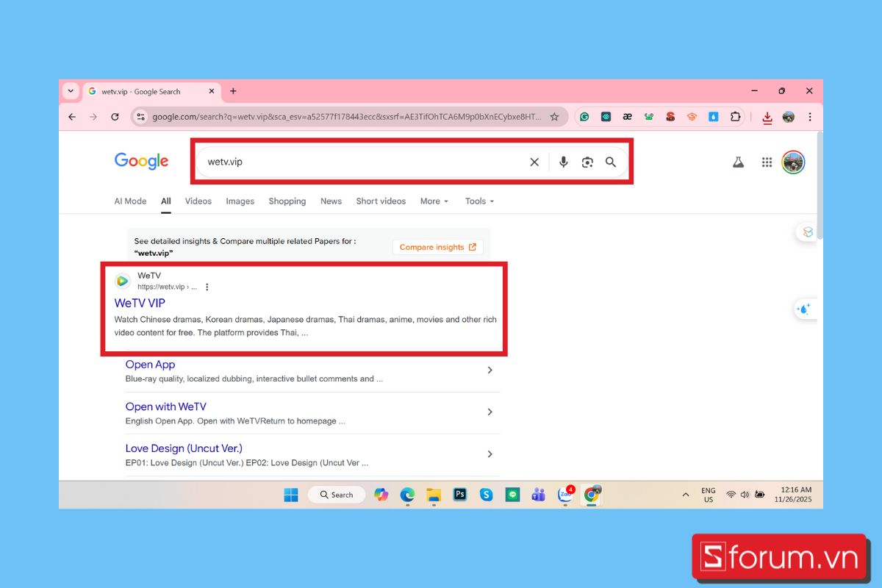Image resolution: width=882 pixels, height=588 pixels.
Task: Click the https://wetv.vip breadcrumb URL
Action: click(167, 287)
